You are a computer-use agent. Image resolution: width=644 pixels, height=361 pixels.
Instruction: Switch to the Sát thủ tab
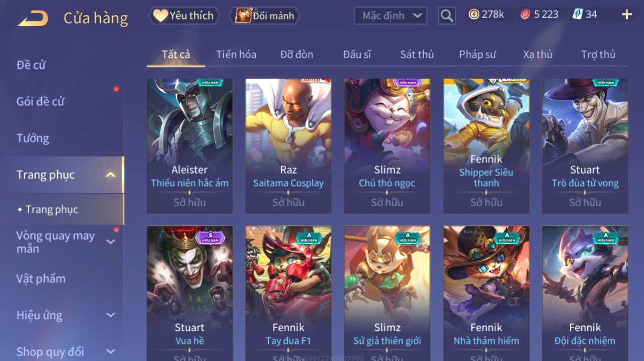[x=417, y=55]
